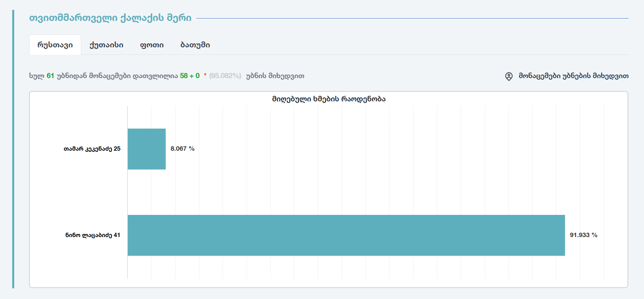Click the თამარ კეკენაძე short bar
644x299 pixels.
pyautogui.click(x=147, y=149)
